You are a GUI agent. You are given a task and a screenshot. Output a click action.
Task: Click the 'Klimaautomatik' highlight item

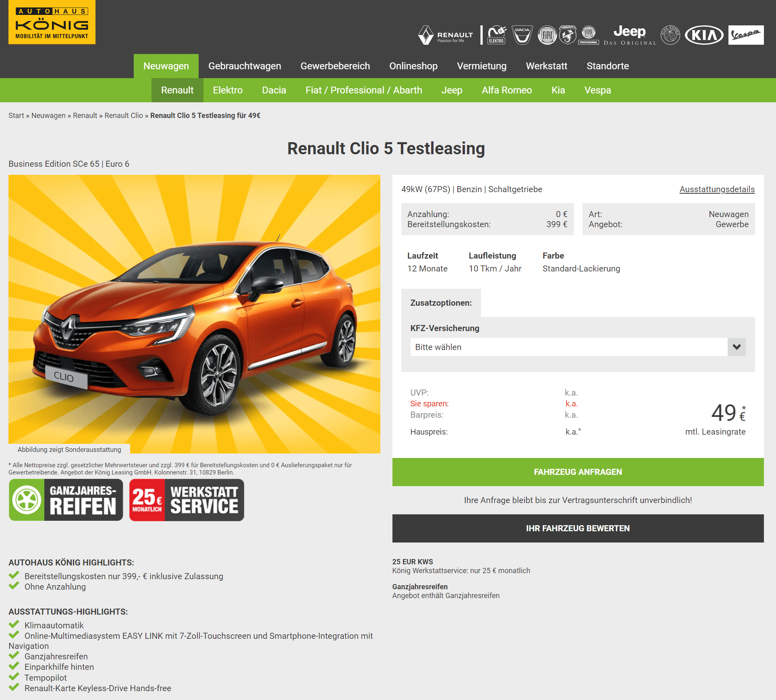point(54,625)
